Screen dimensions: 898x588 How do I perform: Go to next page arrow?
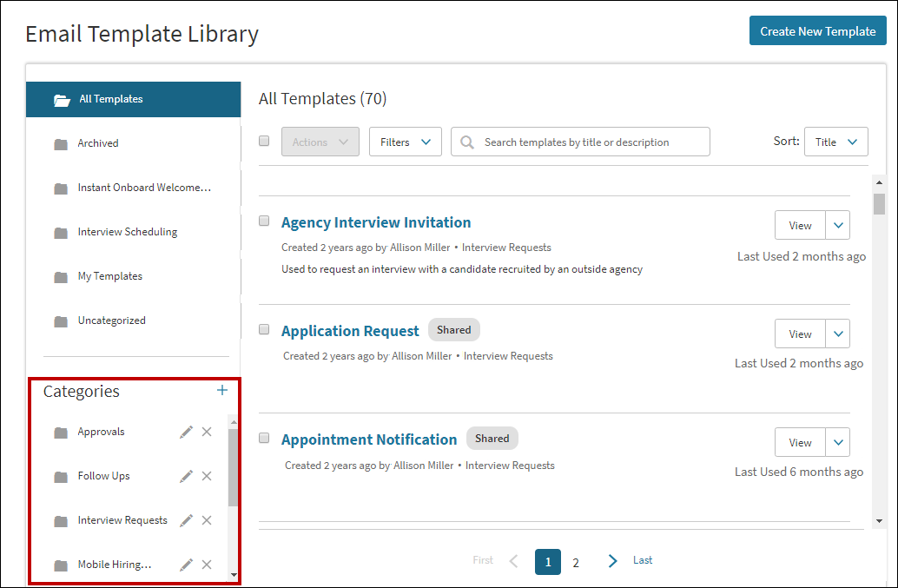[612, 561]
